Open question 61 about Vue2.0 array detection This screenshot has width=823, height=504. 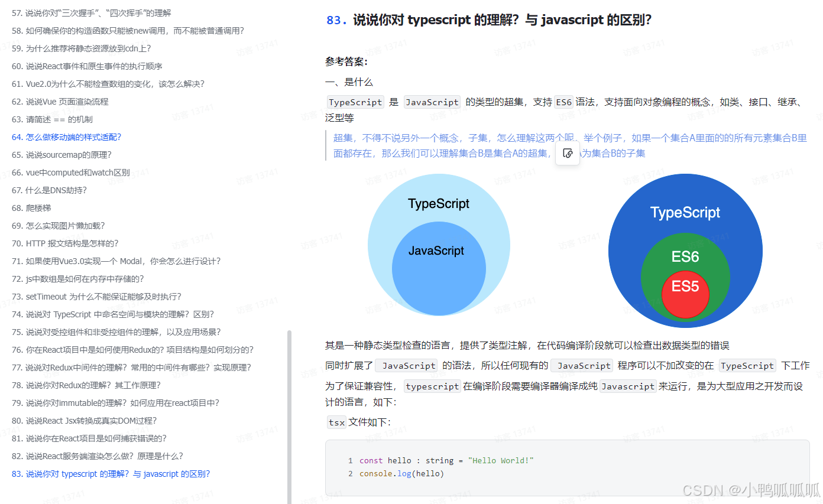108,83
